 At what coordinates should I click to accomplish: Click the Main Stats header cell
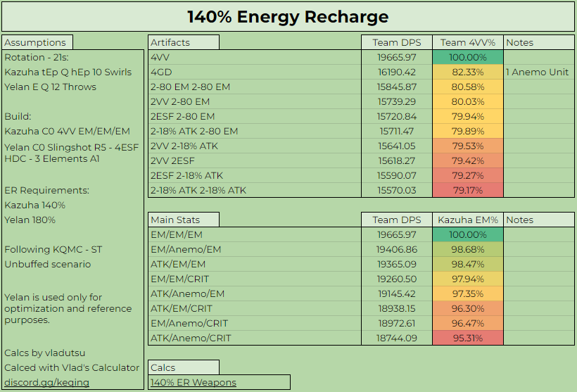[184, 220]
